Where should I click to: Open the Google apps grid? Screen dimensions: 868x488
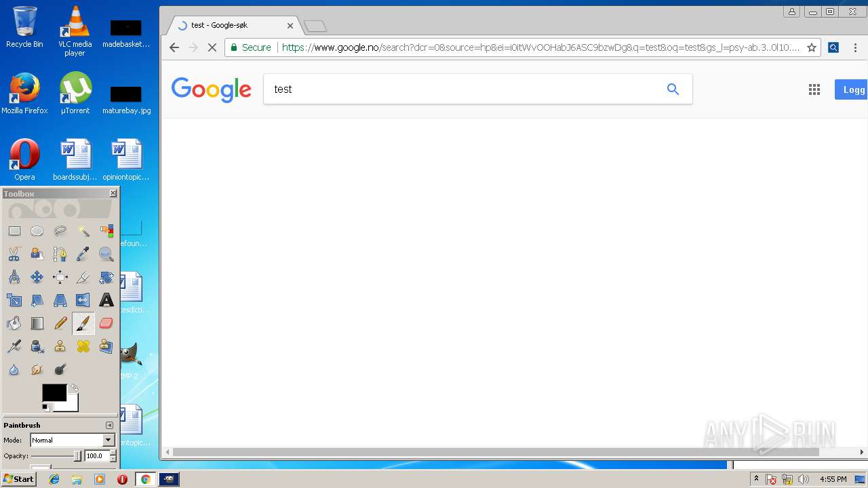point(814,89)
